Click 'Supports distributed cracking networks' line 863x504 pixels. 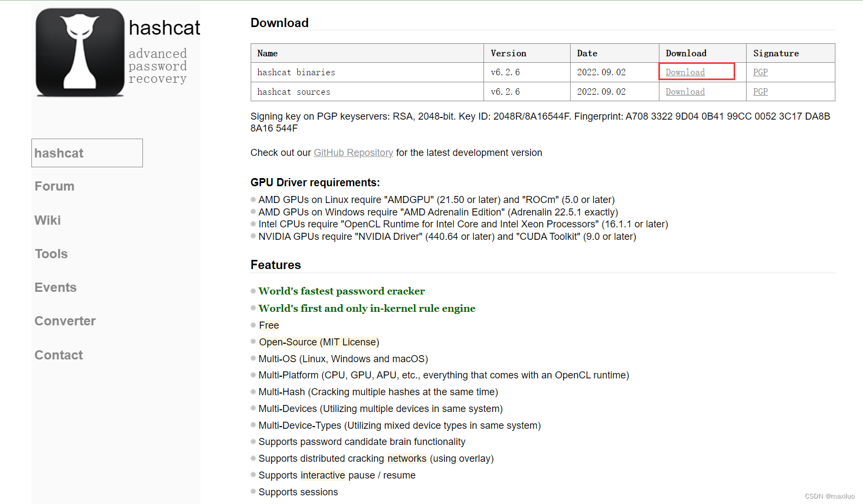(376, 459)
